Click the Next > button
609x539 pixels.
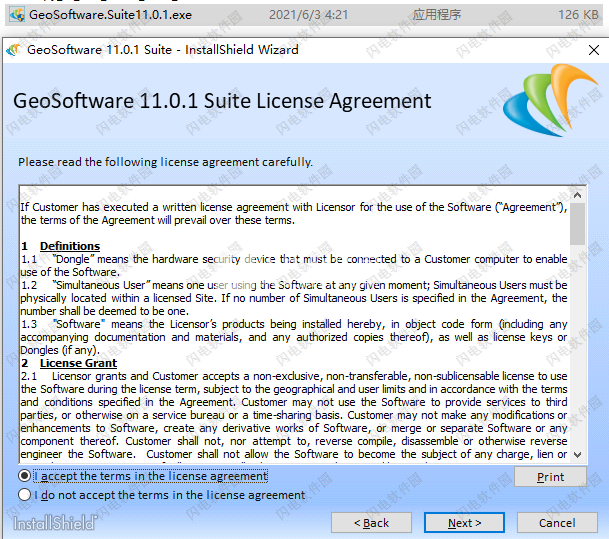tap(464, 523)
